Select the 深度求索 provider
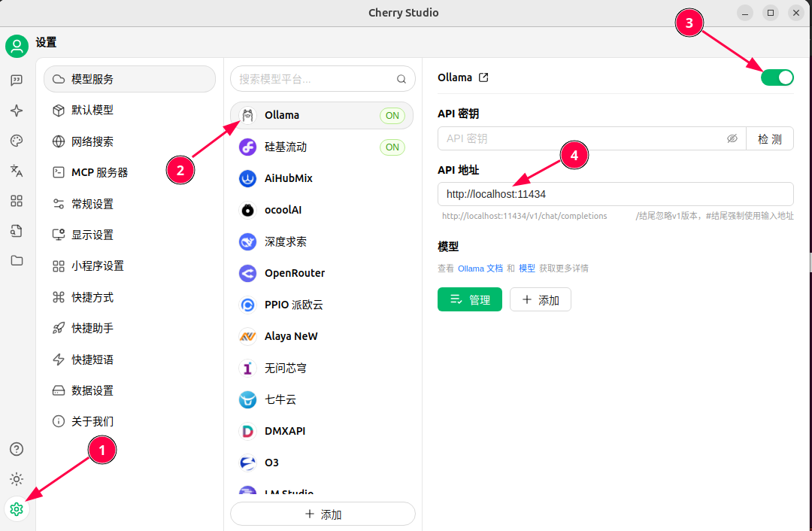 (x=322, y=241)
